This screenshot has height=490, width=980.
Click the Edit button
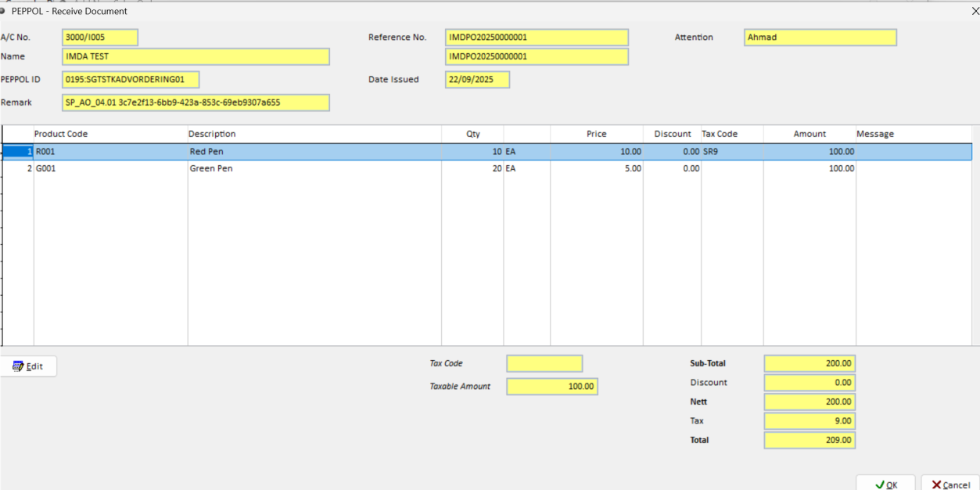click(28, 366)
